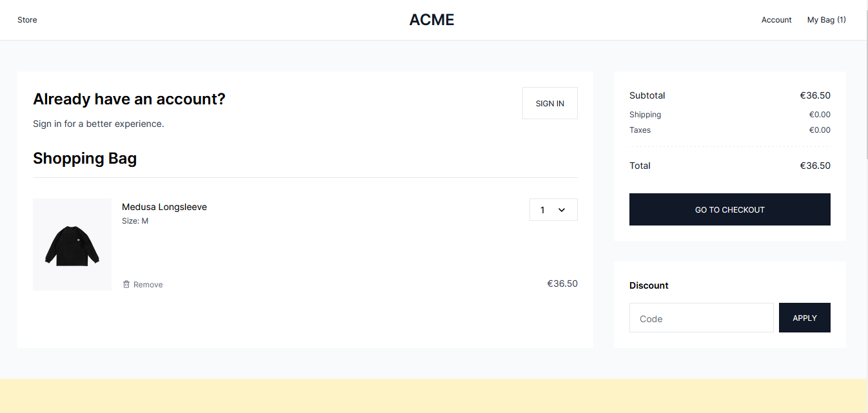The image size is (868, 413).
Task: Open the Medusa Longsleeve product title
Action: coord(164,207)
